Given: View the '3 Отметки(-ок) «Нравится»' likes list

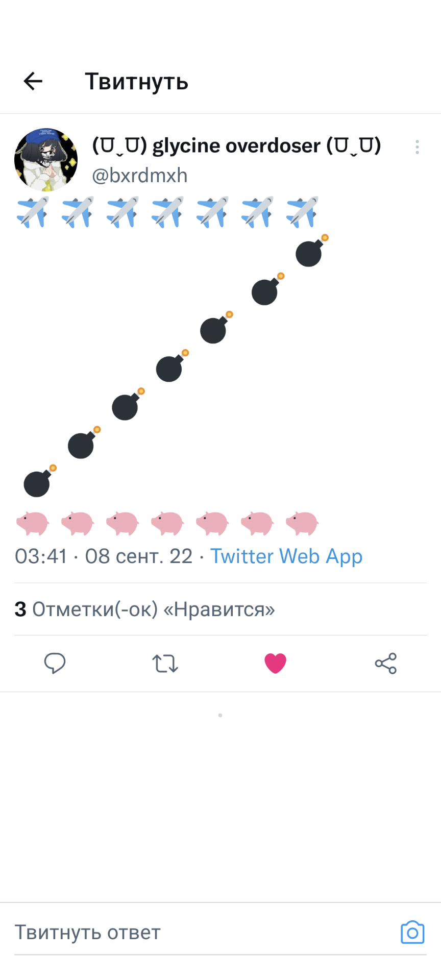Looking at the screenshot, I should (x=144, y=609).
